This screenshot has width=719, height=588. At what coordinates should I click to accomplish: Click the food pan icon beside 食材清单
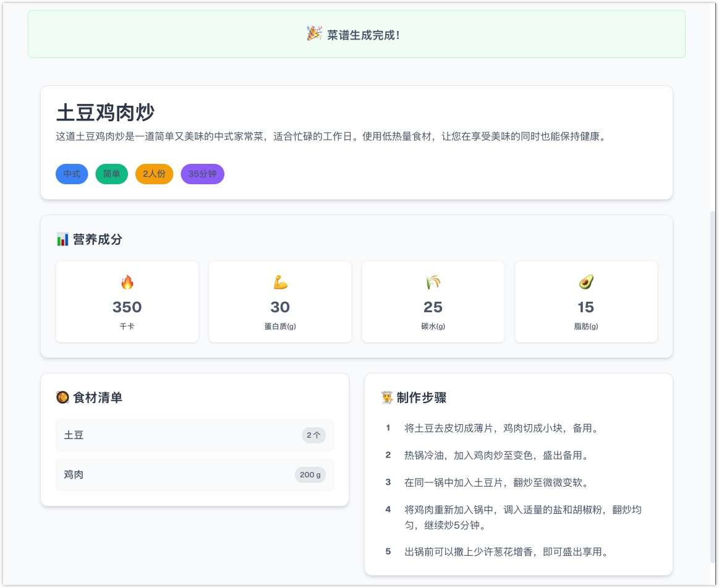(62, 398)
